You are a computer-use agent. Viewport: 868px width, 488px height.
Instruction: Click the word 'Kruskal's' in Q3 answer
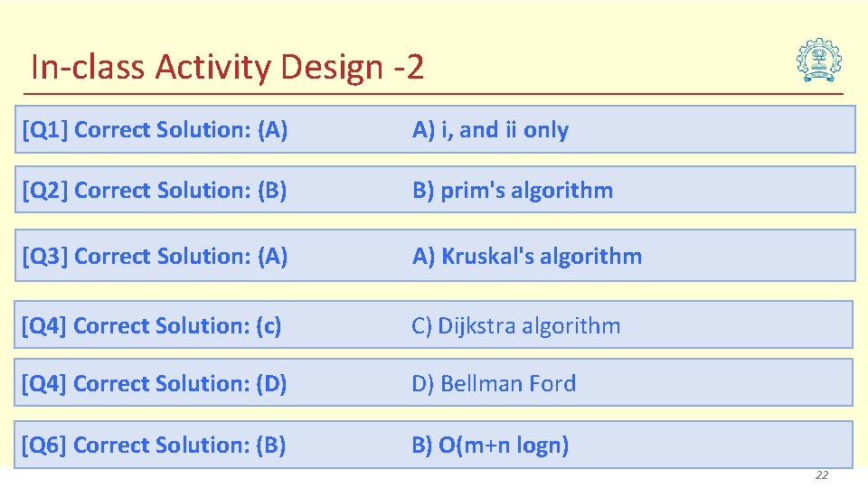point(487,256)
